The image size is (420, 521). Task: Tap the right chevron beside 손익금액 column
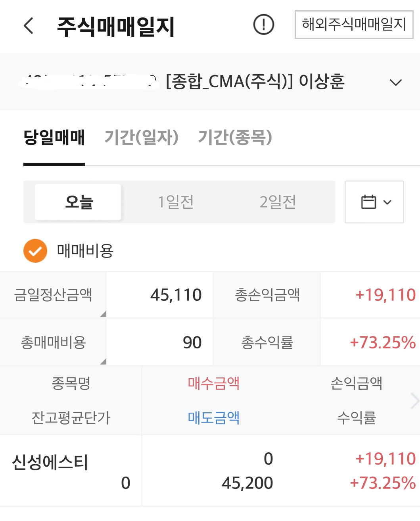click(414, 401)
